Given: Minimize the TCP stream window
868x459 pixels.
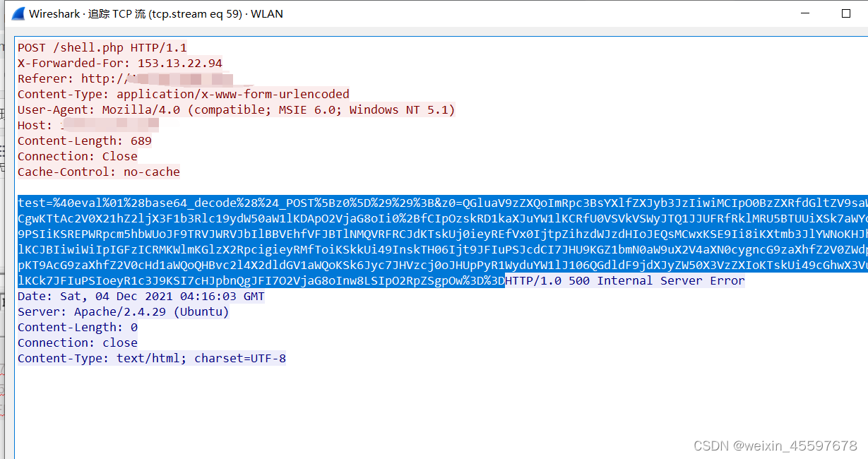Looking at the screenshot, I should (806, 13).
